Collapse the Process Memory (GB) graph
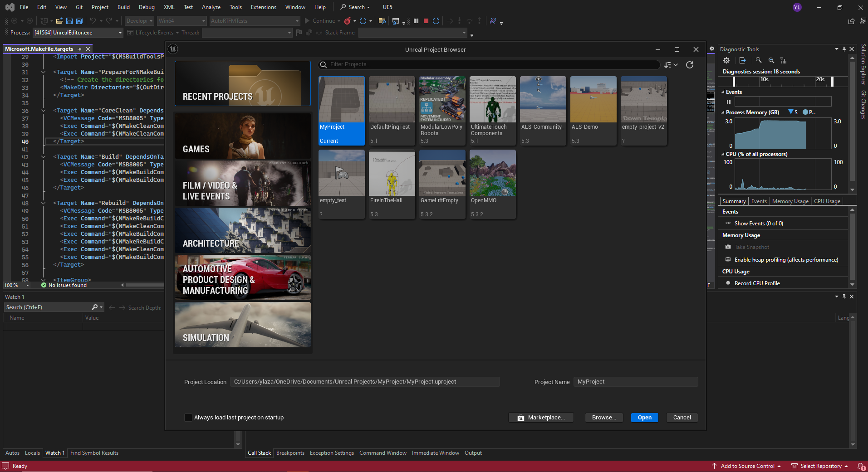The height and width of the screenshot is (472, 868). 723,112
